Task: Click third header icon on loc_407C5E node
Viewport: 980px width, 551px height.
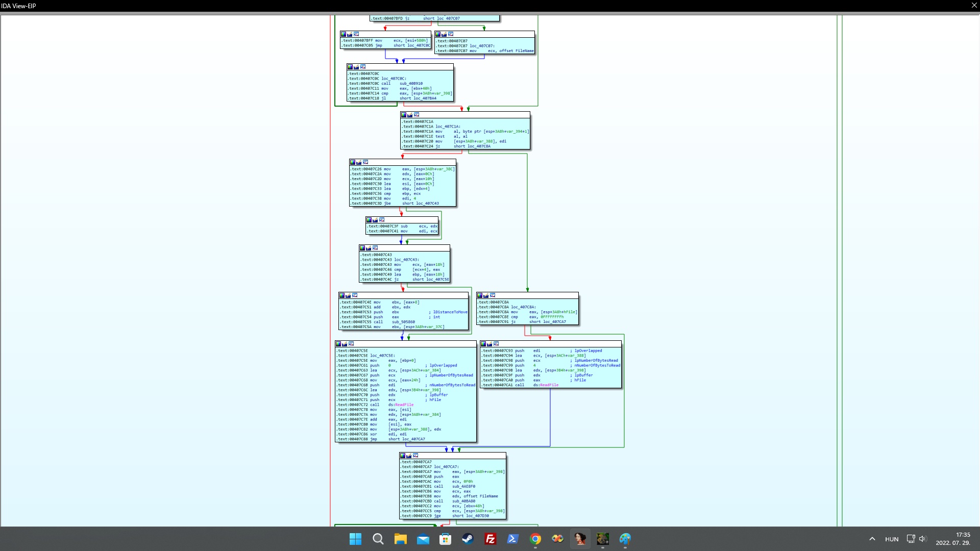Action: [x=351, y=344]
